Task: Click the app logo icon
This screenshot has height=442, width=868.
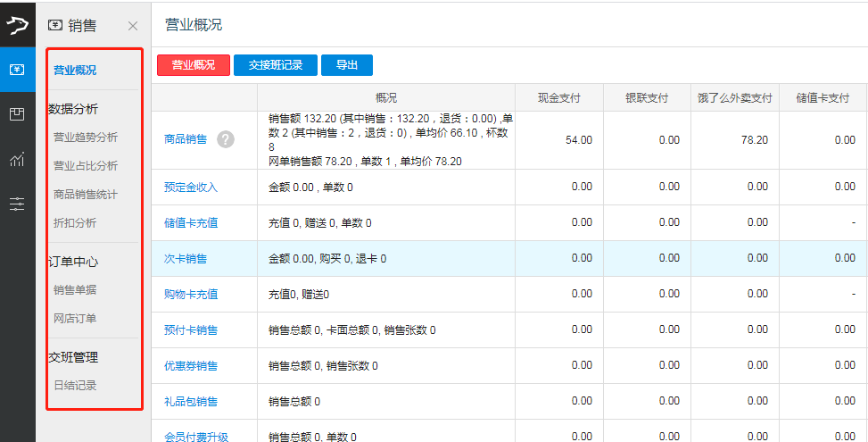Action: pos(18,25)
